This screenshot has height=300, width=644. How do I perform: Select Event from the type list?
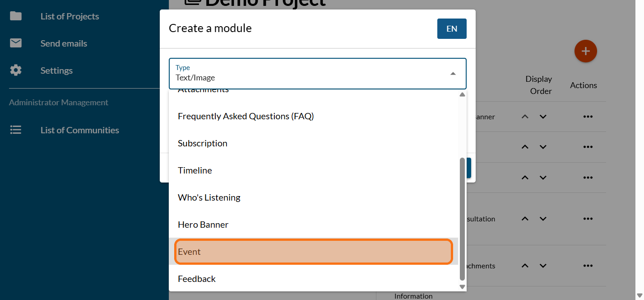coord(313,252)
